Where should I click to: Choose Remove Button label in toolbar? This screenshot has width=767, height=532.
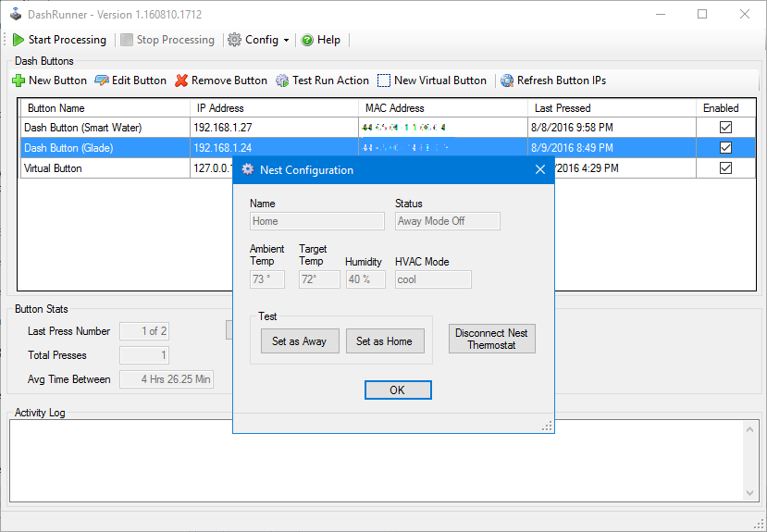[x=229, y=80]
